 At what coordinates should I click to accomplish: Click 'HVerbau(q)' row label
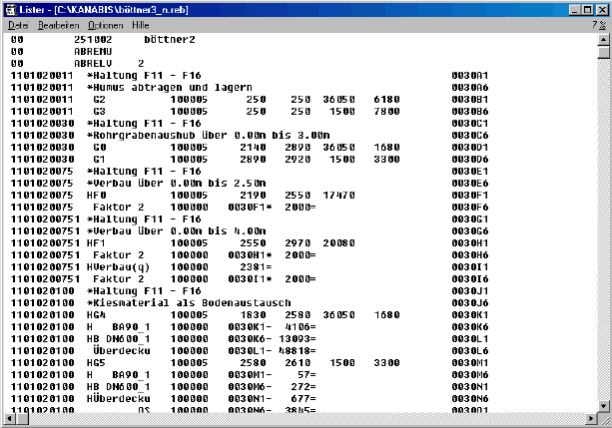click(x=118, y=267)
